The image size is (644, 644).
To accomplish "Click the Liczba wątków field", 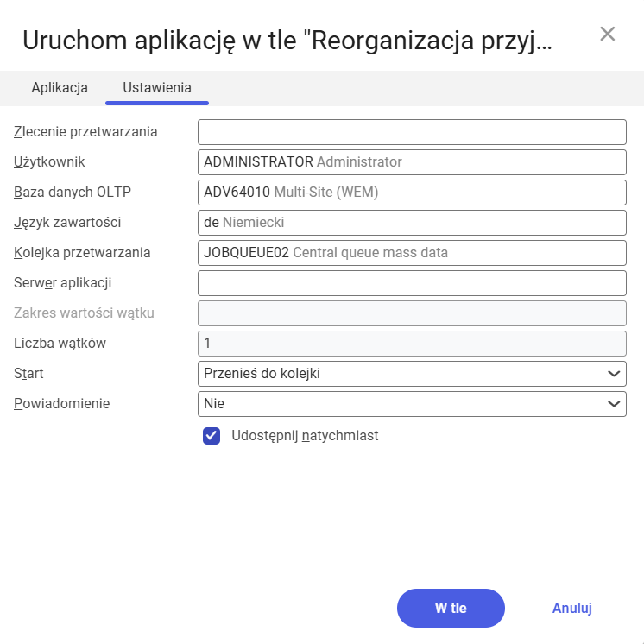I will (412, 343).
